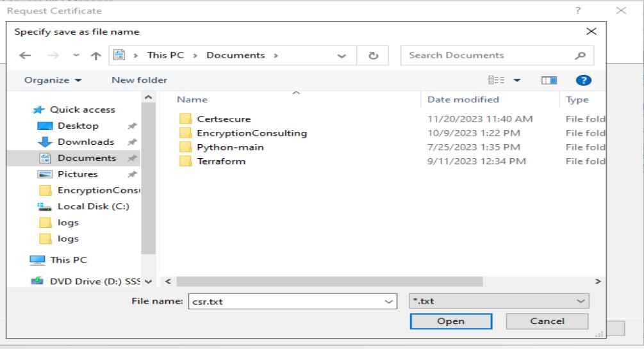This screenshot has height=349, width=644.
Task: Open the *.txt file type dropdown
Action: pos(498,301)
